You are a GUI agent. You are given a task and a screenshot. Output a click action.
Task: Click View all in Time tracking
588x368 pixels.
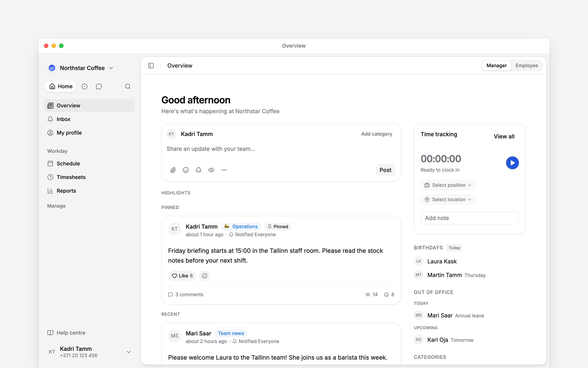pyautogui.click(x=504, y=137)
